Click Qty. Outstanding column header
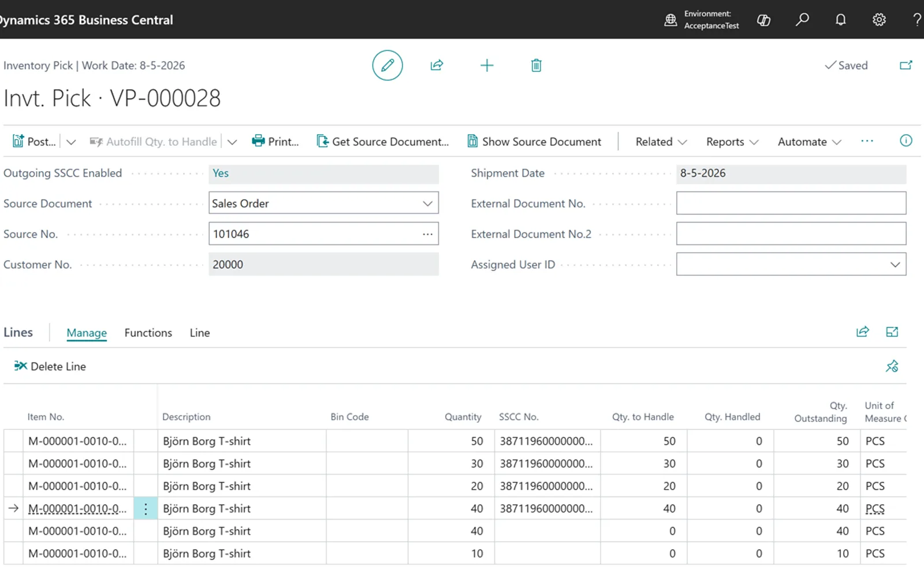 coord(820,412)
